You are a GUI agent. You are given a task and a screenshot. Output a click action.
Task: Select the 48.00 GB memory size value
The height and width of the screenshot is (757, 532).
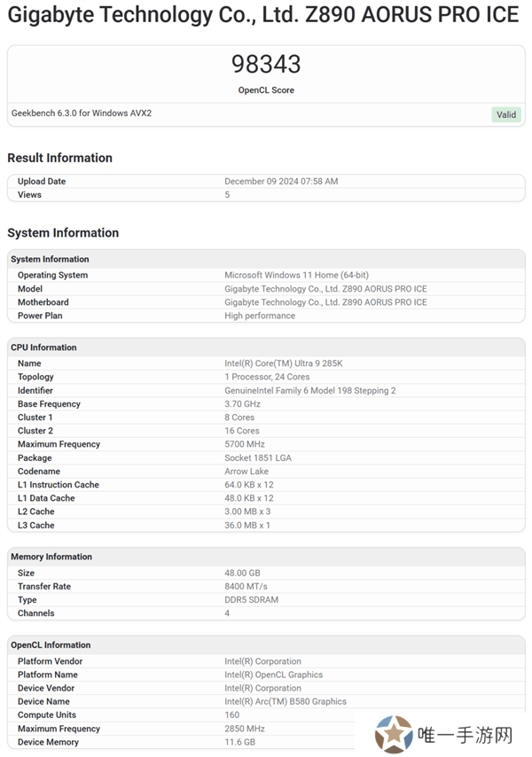(x=242, y=573)
